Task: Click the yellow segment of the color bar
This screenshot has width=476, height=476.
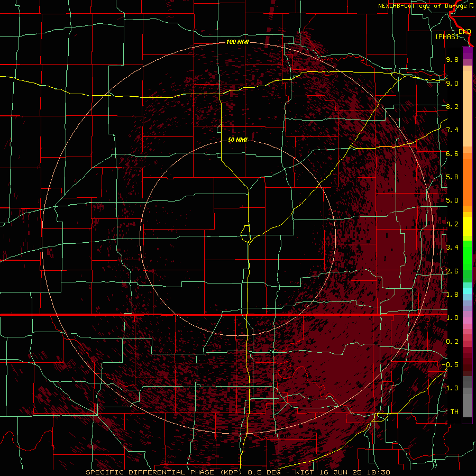Action: pos(467,227)
